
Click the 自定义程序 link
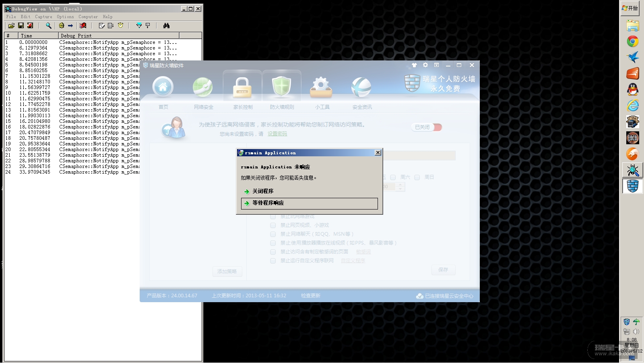[353, 261]
